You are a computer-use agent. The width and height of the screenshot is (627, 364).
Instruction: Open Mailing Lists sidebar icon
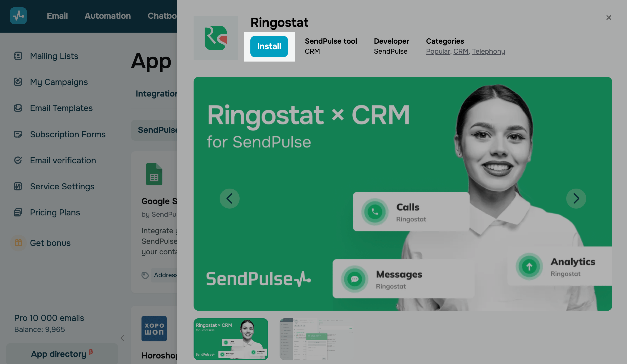point(18,56)
